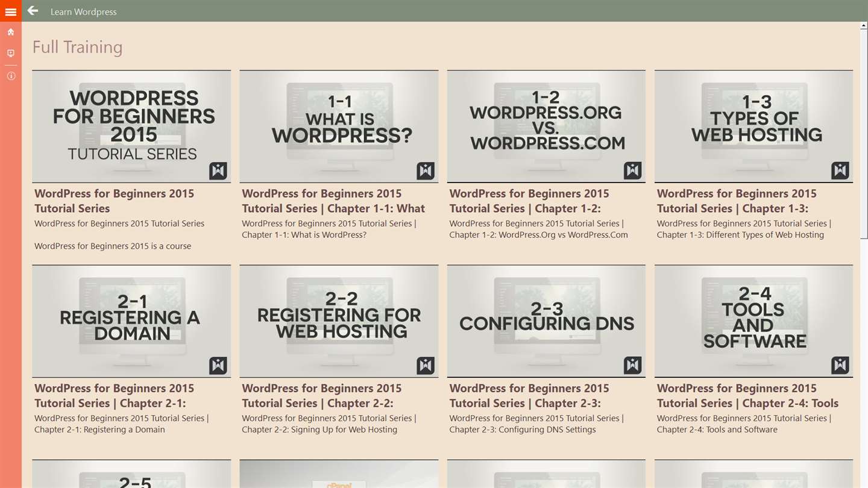Click description 'Chapter 2-3: Configuring DNS Settings'
The image size is (868, 488).
point(523,430)
